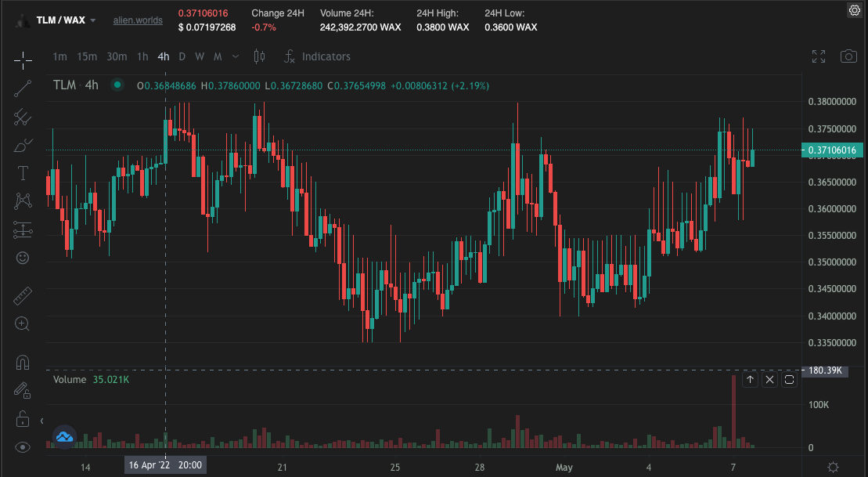
Task: Switch to daily D timeframe
Action: 182,56
